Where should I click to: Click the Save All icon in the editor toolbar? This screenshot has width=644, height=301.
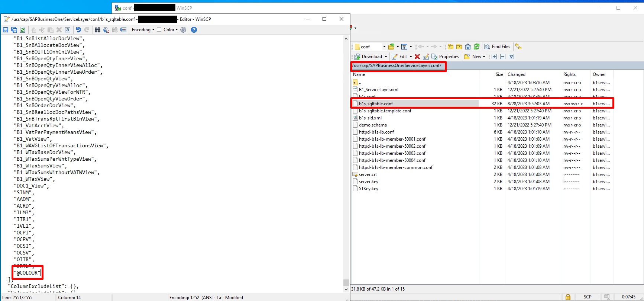[x=14, y=30]
